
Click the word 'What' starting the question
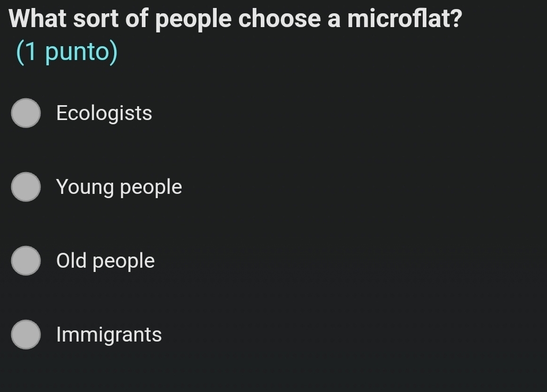38,19
